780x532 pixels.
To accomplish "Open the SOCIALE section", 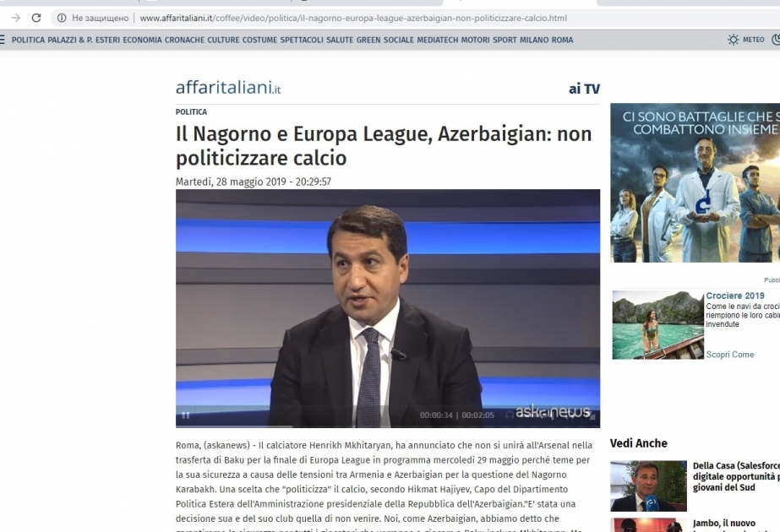I will pyautogui.click(x=399, y=40).
